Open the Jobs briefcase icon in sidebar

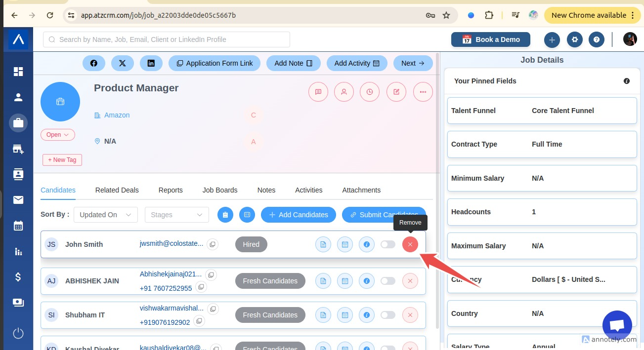click(18, 123)
